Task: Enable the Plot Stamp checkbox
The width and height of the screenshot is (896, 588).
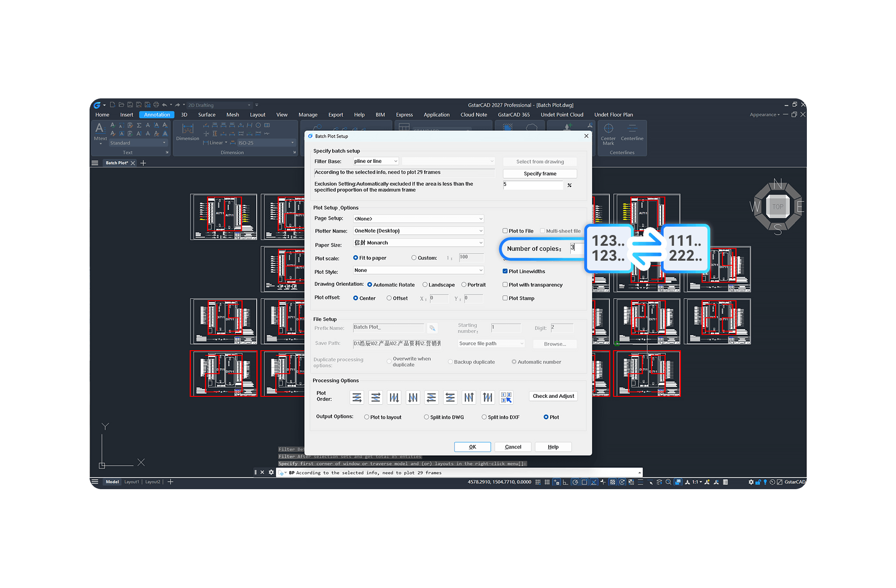Action: 505,298
